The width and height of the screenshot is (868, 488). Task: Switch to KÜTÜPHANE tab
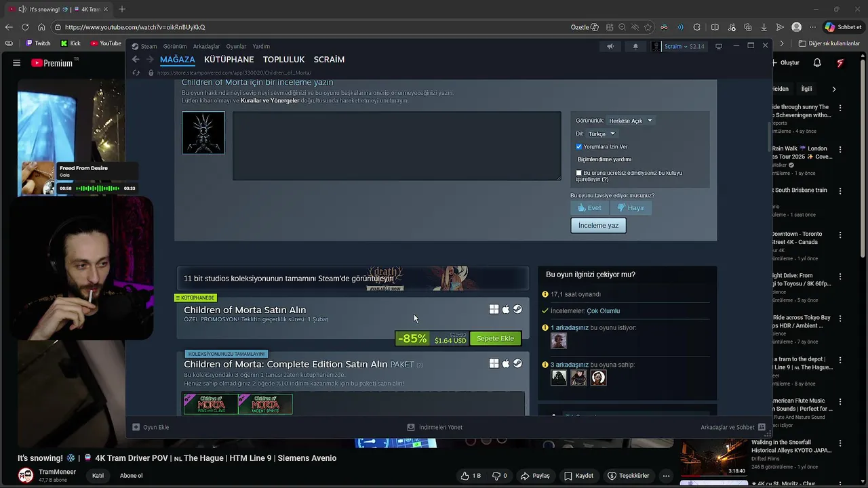click(229, 60)
